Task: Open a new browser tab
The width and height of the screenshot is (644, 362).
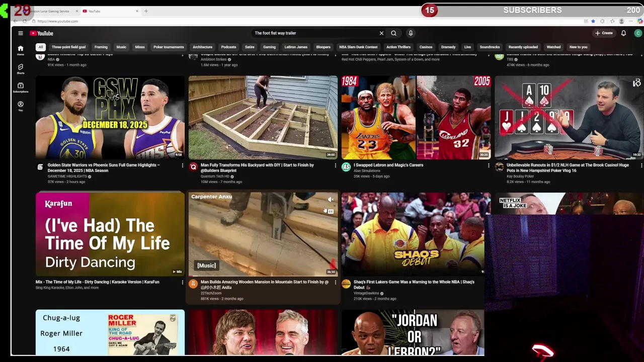Action: click(146, 11)
